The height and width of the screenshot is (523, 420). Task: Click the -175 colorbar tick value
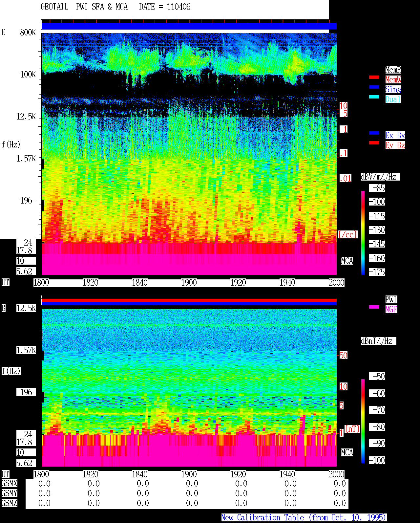pos(377,272)
